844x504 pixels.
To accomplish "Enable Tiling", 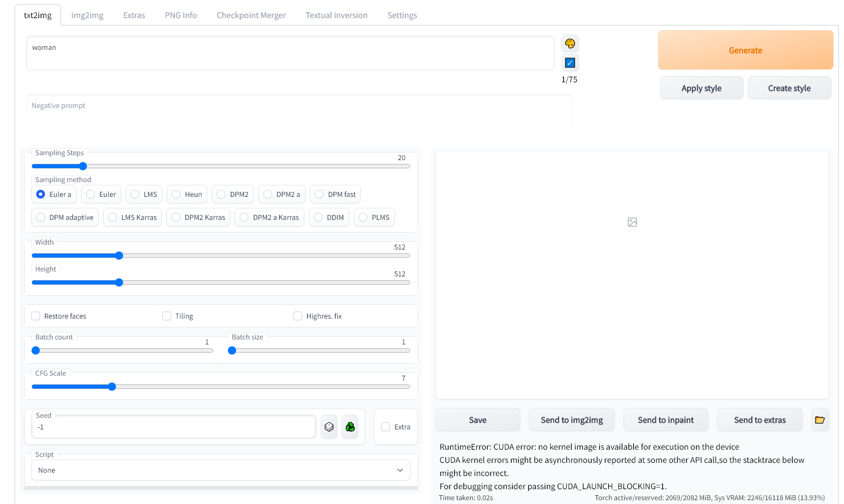I will coord(166,316).
